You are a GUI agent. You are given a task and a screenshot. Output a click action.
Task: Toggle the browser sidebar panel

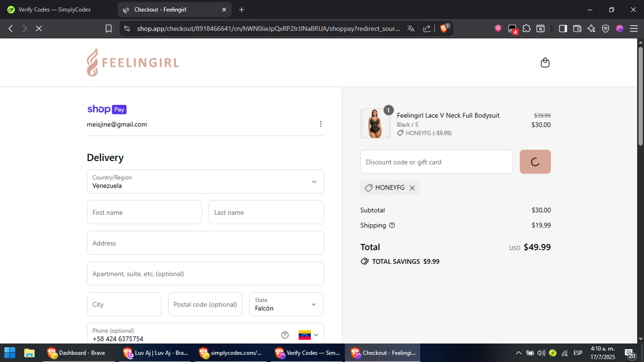click(x=563, y=28)
